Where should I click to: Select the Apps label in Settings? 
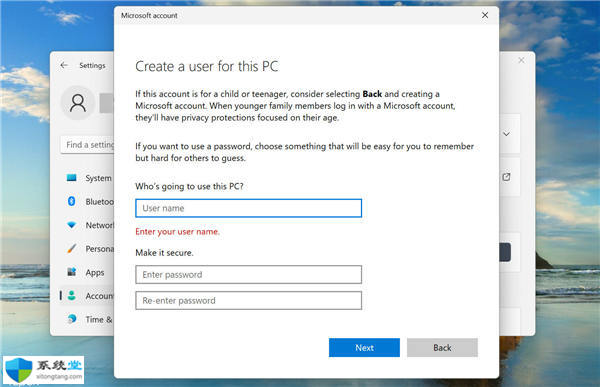tap(95, 273)
